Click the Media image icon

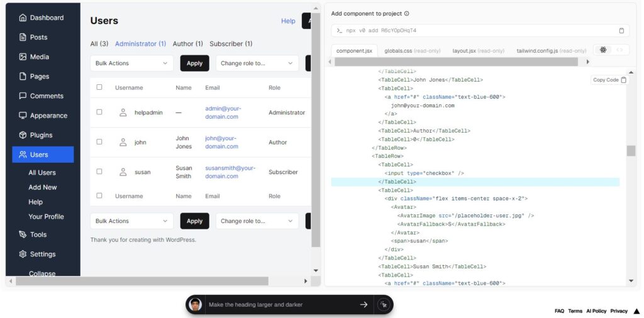23,57
